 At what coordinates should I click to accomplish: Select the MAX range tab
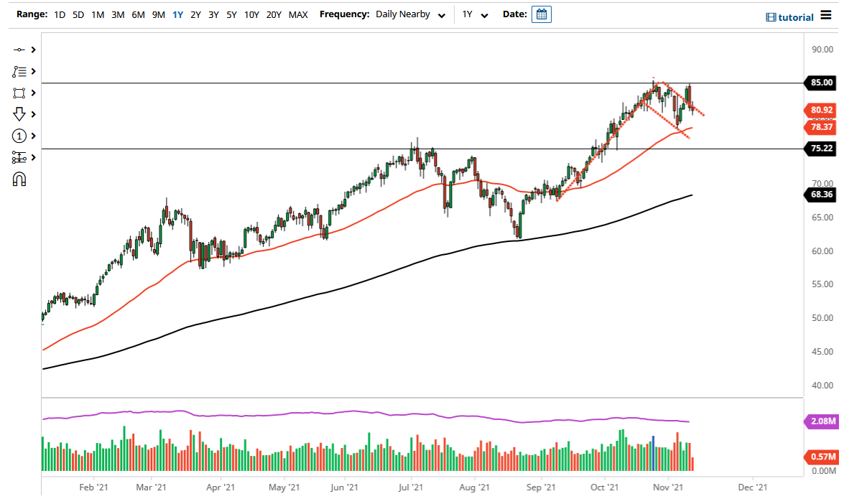point(298,14)
